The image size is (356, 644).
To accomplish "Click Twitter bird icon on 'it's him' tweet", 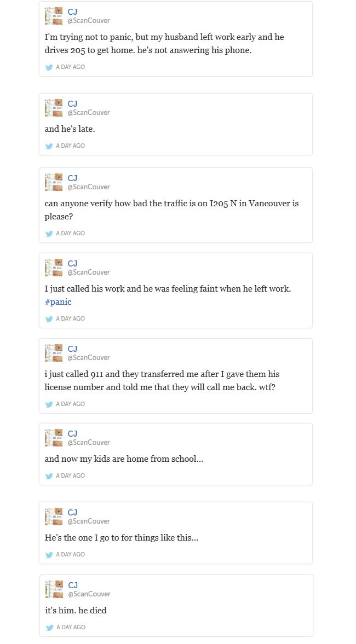I will 49,628.
